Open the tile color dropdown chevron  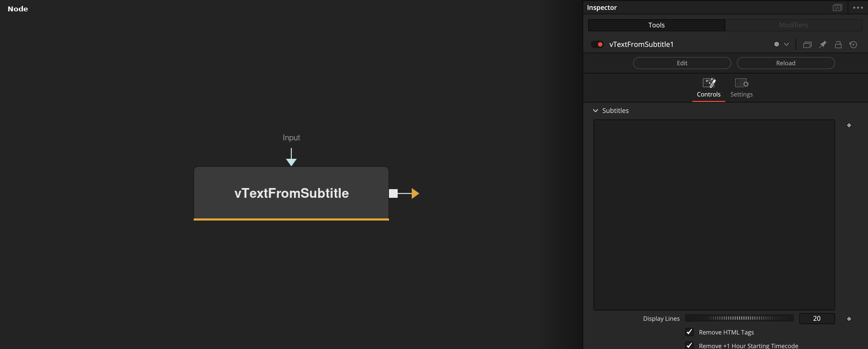click(x=787, y=44)
